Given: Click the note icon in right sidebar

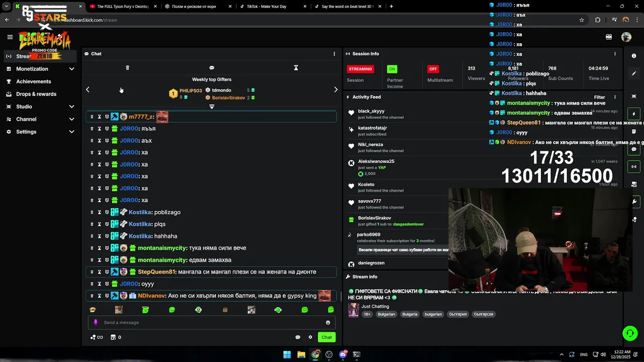Looking at the screenshot, I should click(634, 132).
